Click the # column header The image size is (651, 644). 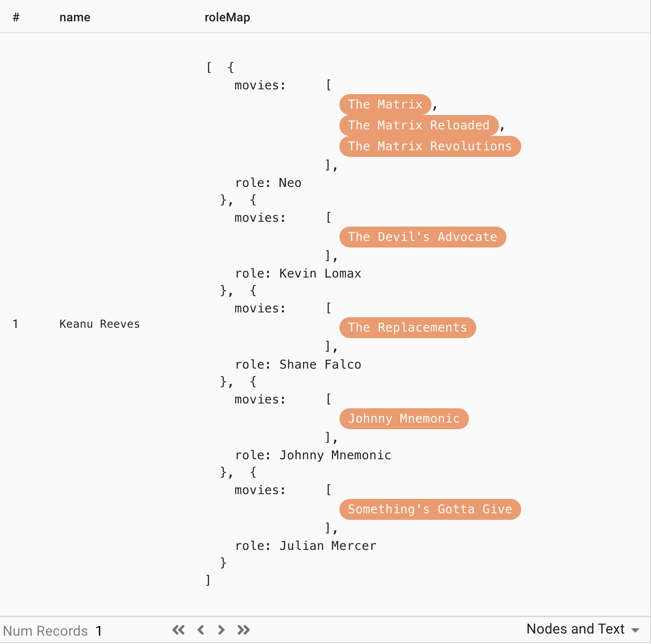click(16, 17)
